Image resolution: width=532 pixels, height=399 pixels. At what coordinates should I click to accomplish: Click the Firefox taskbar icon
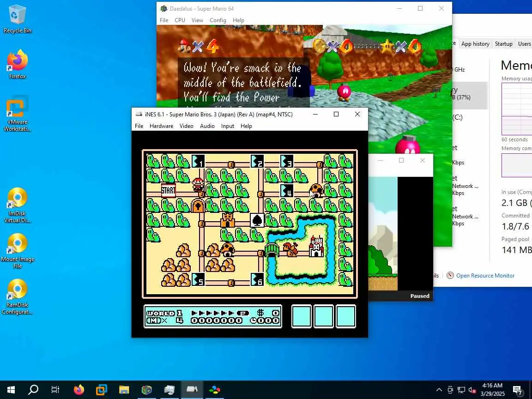(x=79, y=389)
